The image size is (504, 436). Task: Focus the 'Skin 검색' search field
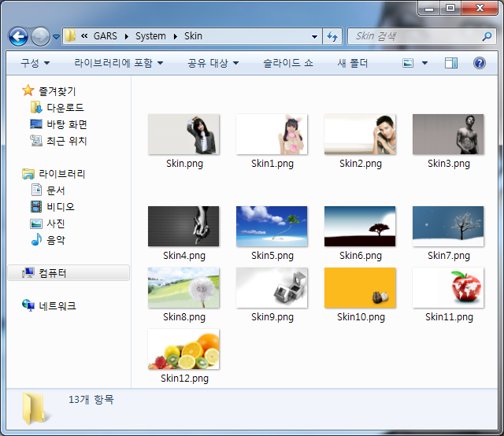pos(422,36)
